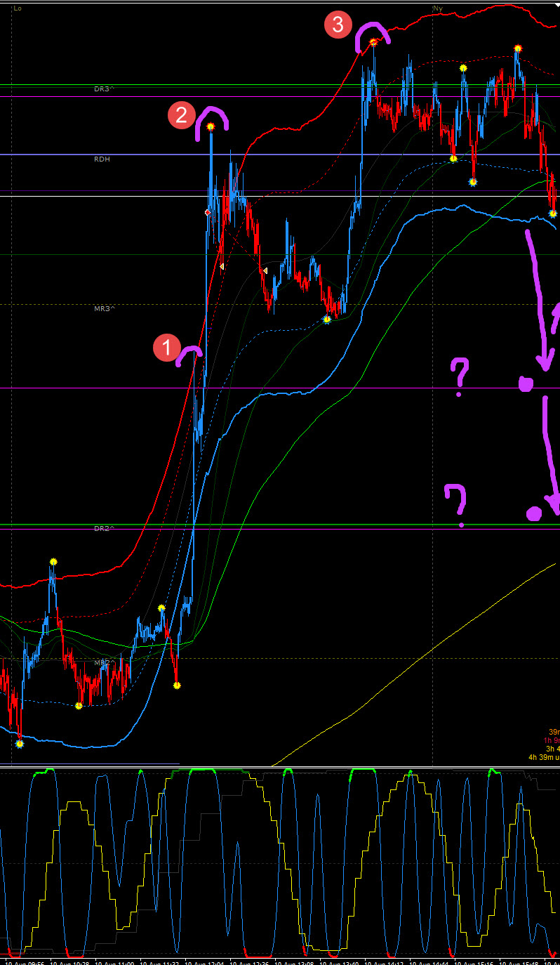Click the 'Ny' session label
Viewport: 560px width, 965px height.
438,8
